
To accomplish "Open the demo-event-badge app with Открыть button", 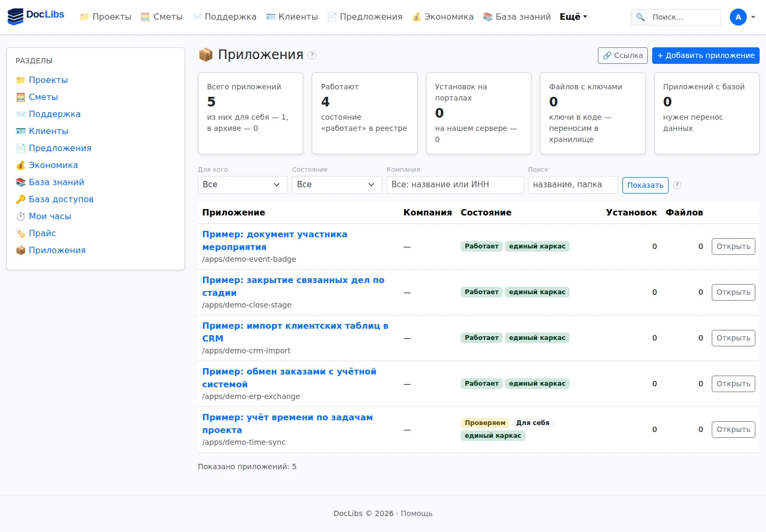I will point(734,247).
